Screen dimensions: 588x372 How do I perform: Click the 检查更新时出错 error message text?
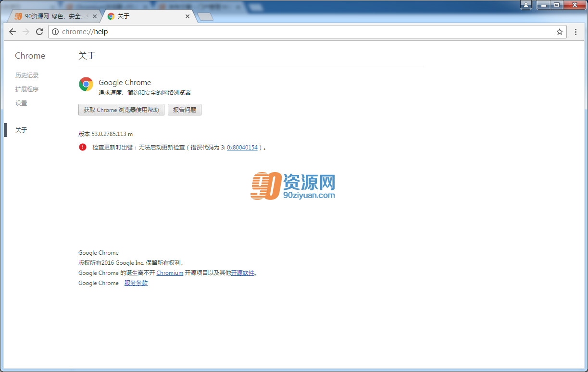click(x=179, y=148)
